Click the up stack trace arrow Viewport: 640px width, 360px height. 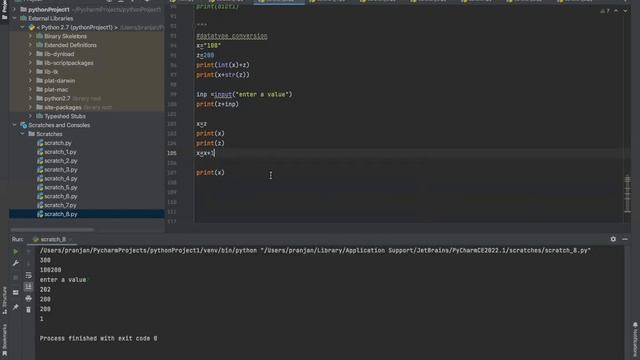point(28,251)
